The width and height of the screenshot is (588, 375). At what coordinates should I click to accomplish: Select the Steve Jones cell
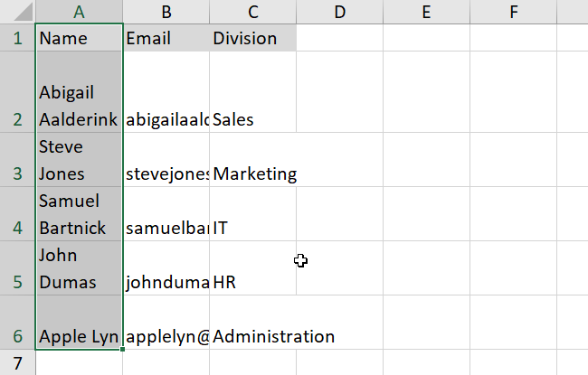click(x=79, y=160)
